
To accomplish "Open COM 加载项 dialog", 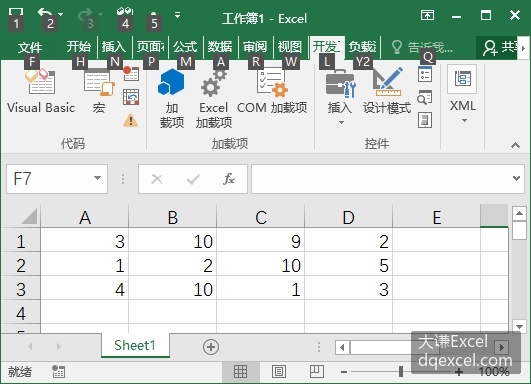I will (272, 91).
